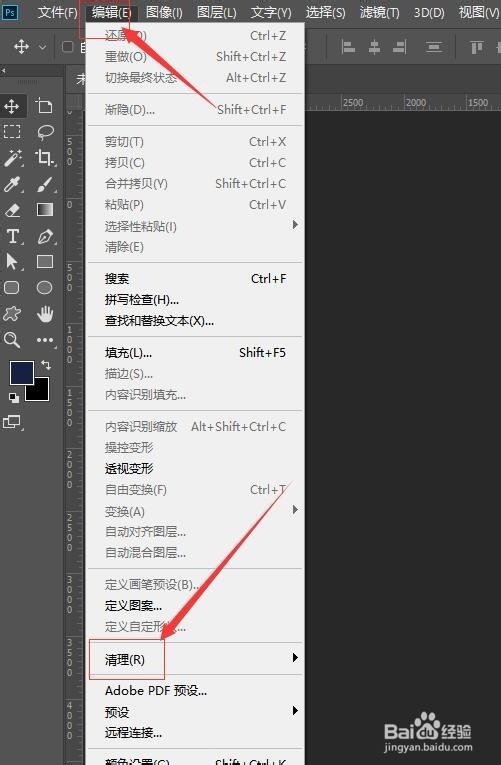This screenshot has width=501, height=765.
Task: Expand the 预设 submenu arrow
Action: (295, 710)
